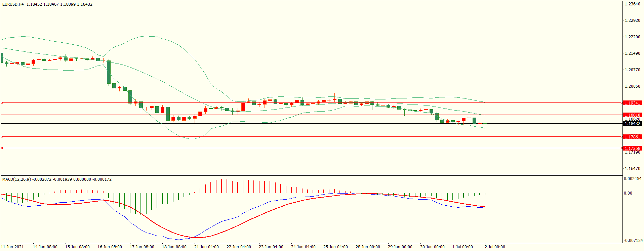Viewport: 644px width, 251px height.
Task: Click the red horizontal line at 1.17358
Action: coord(311,148)
